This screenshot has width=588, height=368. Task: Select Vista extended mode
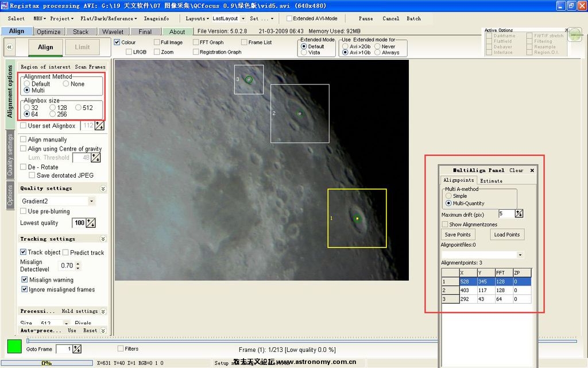tap(304, 52)
